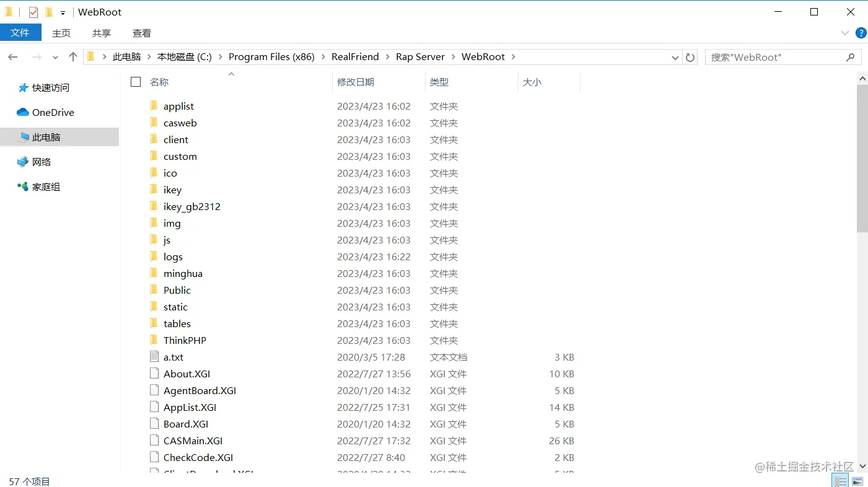Expand the chevron after RealFriend breadcrumb

tap(387, 57)
